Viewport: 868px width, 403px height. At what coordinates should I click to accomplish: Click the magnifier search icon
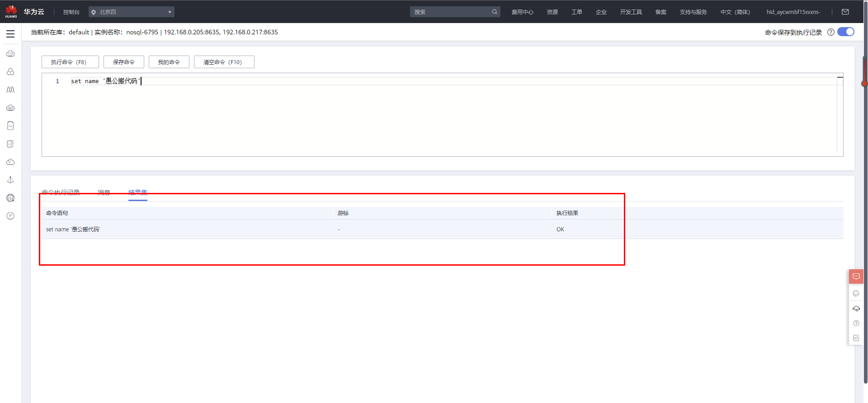(495, 12)
